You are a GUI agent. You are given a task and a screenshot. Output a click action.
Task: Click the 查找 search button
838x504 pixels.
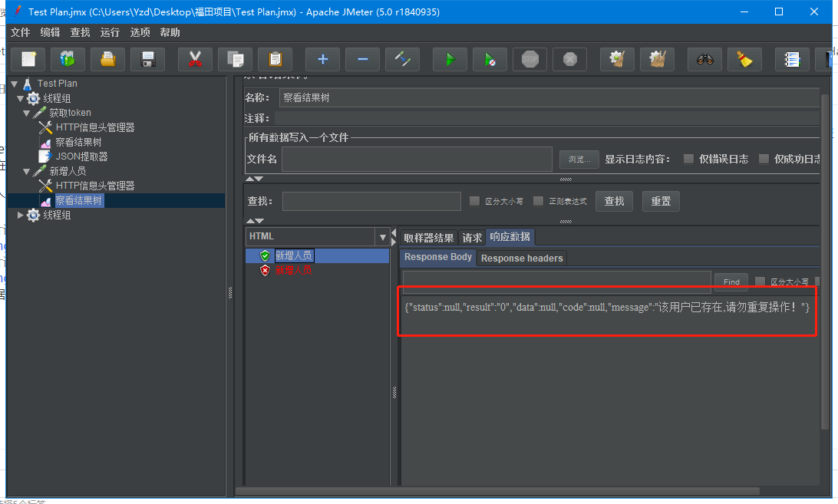(x=614, y=201)
